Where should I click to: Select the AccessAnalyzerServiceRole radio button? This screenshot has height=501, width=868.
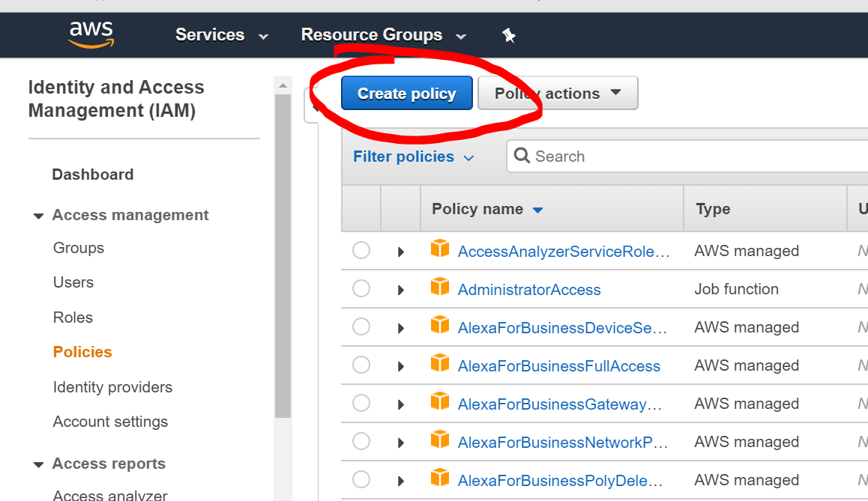361,251
